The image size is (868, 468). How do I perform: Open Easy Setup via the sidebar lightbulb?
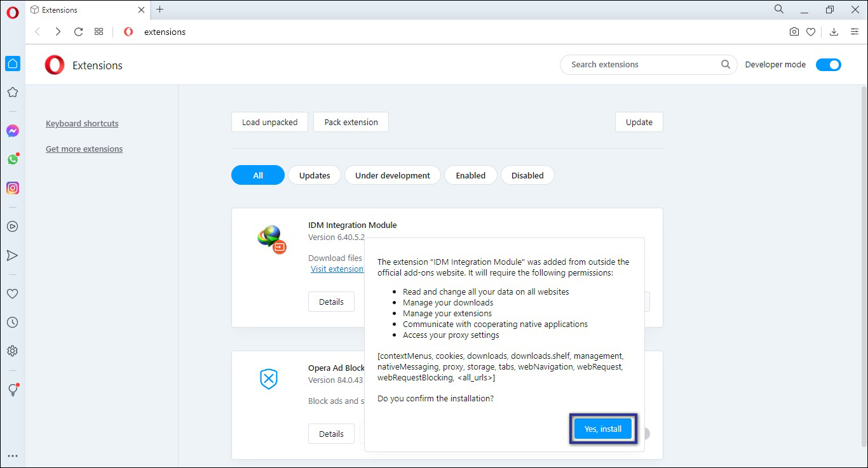pos(13,390)
